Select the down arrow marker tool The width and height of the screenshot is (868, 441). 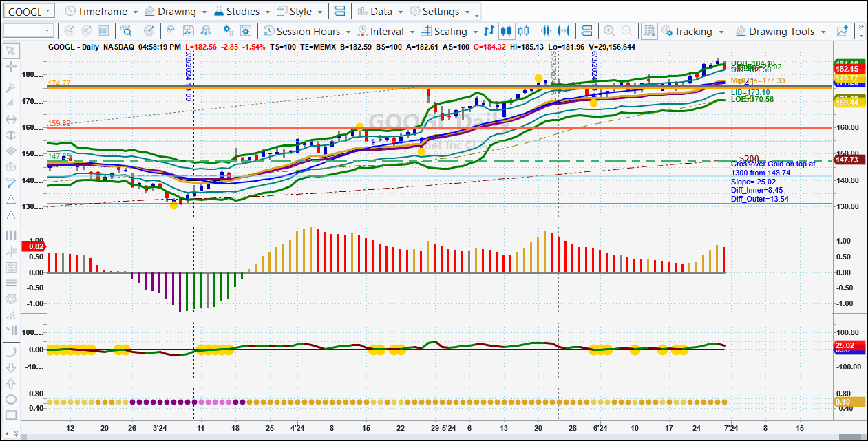tap(11, 367)
